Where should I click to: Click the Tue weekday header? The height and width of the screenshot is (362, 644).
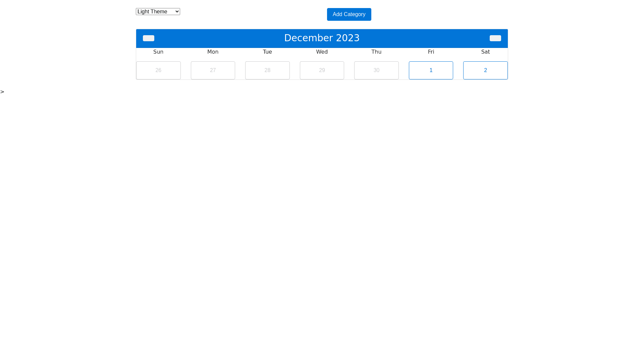coord(267,52)
